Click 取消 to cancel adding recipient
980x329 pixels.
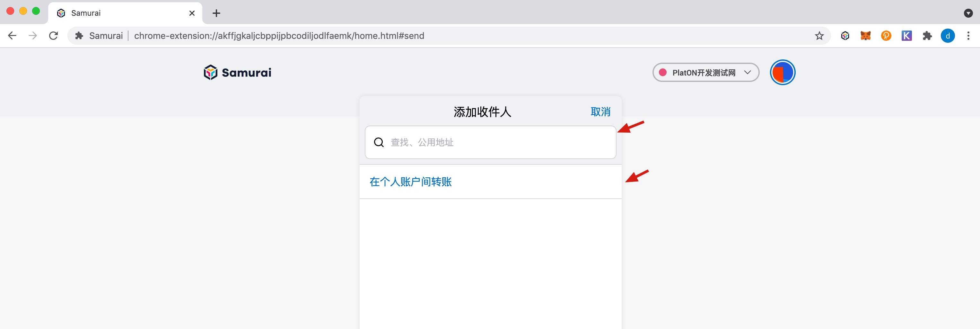(600, 111)
